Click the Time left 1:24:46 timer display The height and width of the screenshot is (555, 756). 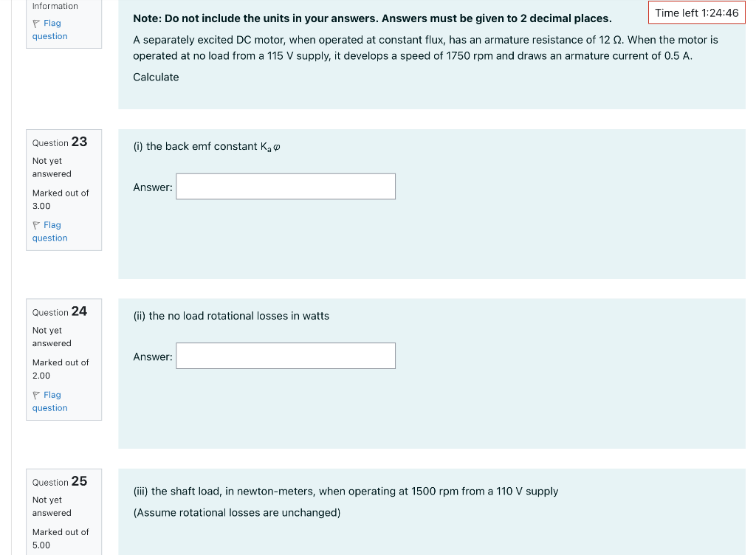[695, 12]
